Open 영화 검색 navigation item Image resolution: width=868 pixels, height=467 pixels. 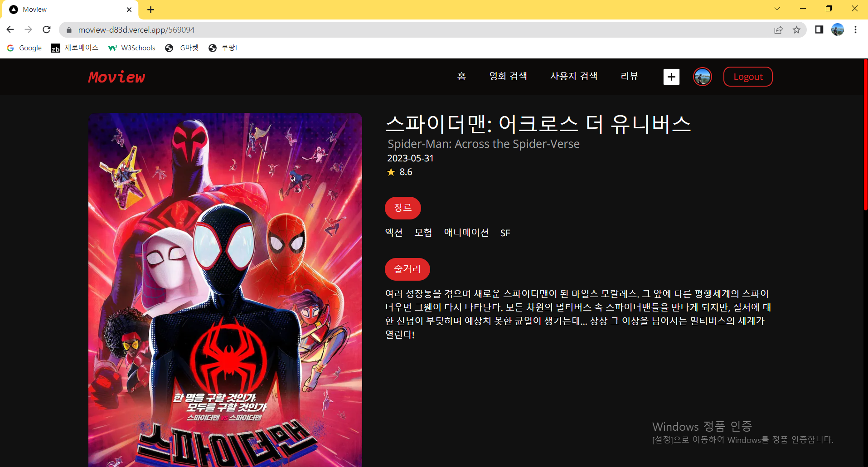coord(508,76)
